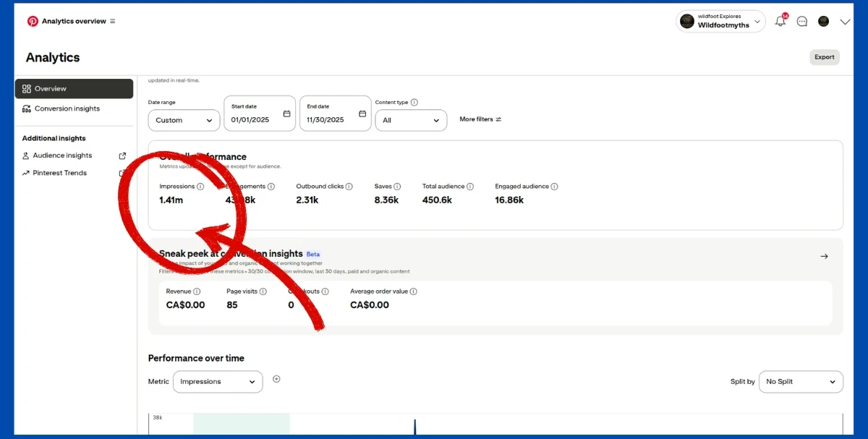The image size is (868, 439).
Task: Switch the Wildfootmyths account selector
Action: (x=720, y=22)
